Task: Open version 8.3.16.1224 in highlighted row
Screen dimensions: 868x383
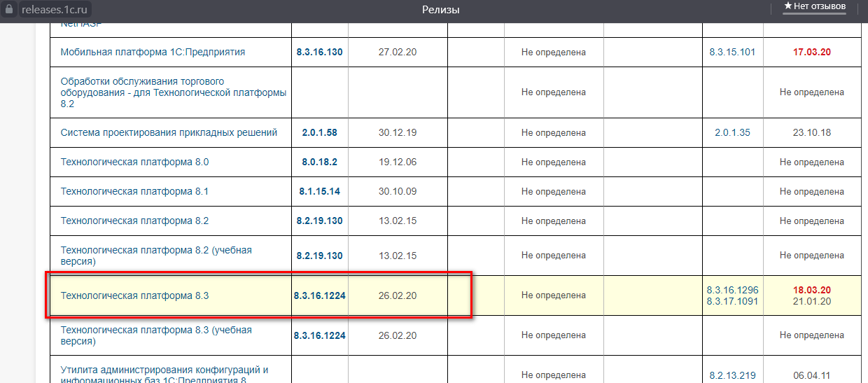Action: click(x=320, y=295)
